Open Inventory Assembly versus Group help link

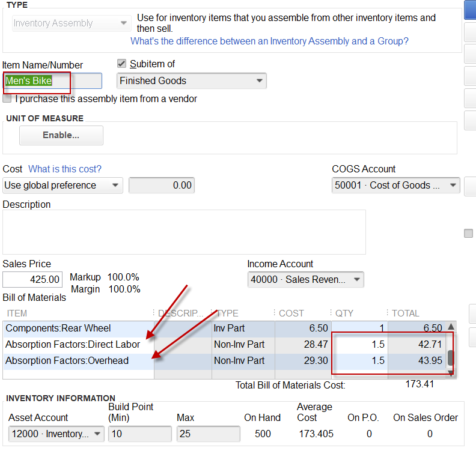[x=269, y=41]
